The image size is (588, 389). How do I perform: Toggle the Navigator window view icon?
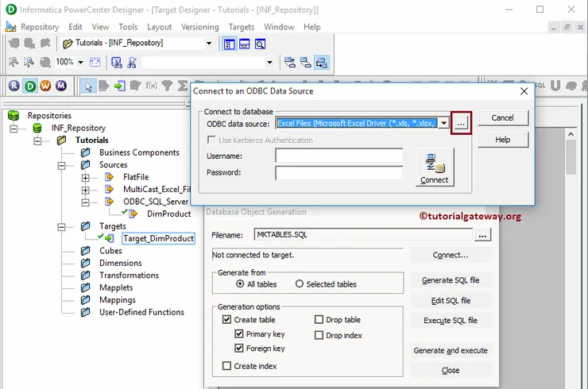click(229, 44)
